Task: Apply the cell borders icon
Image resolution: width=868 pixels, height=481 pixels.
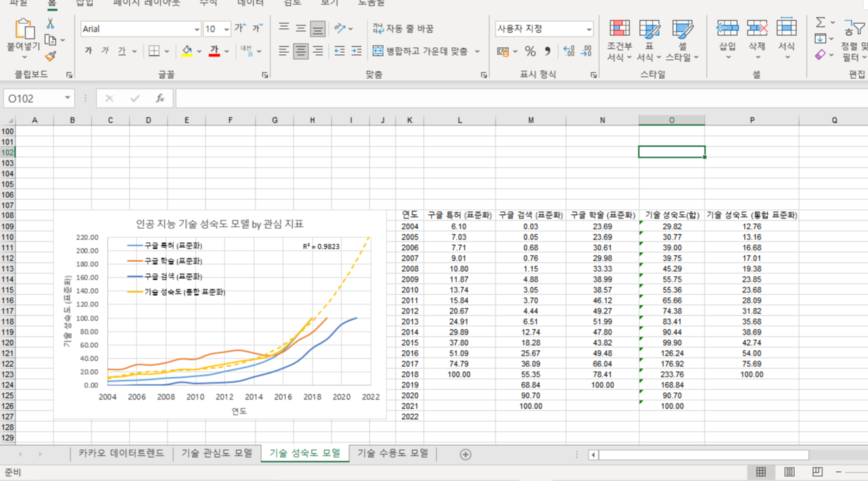Action: pyautogui.click(x=154, y=51)
